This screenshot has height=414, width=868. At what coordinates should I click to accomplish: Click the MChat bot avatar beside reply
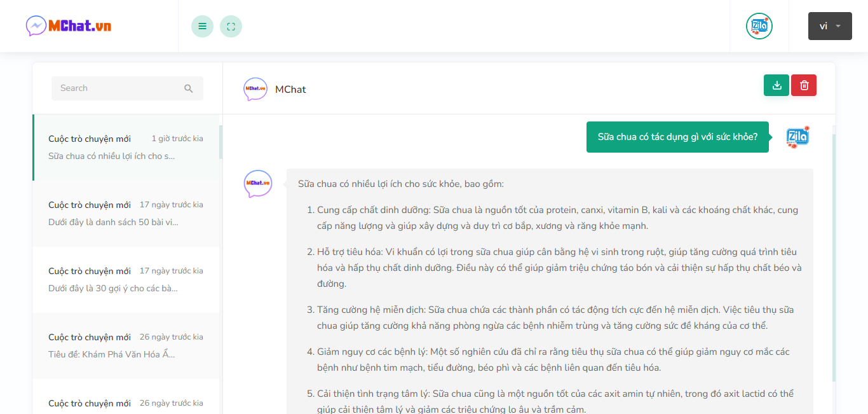(258, 183)
